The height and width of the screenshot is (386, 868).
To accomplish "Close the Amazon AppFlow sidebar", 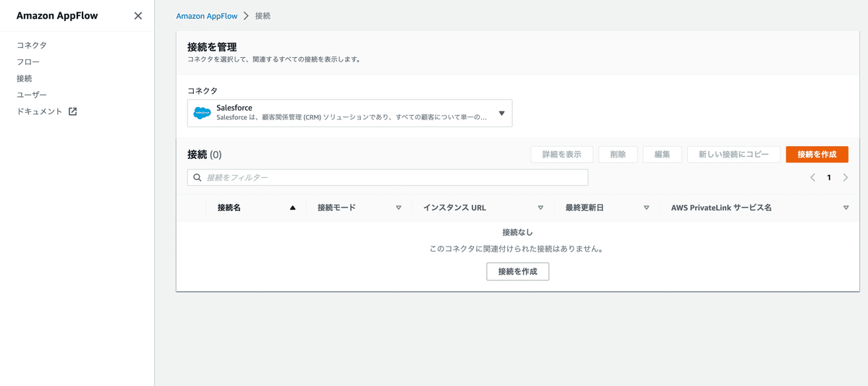I will (138, 16).
